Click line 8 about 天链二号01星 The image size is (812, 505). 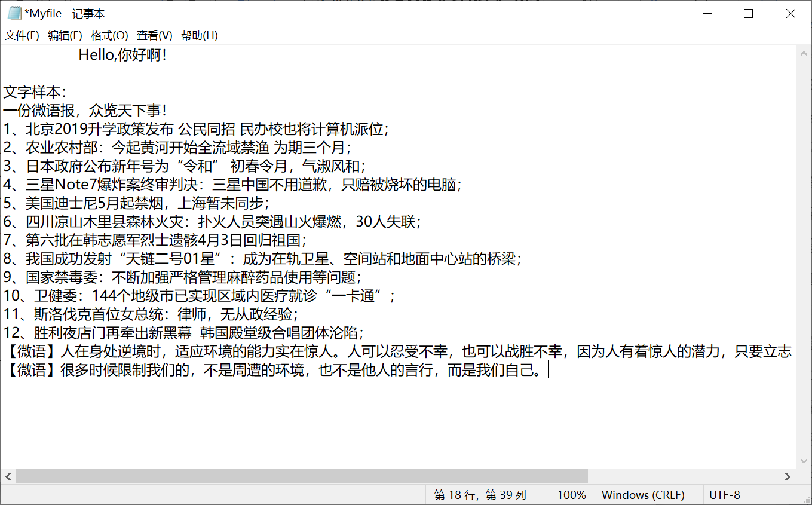263,259
